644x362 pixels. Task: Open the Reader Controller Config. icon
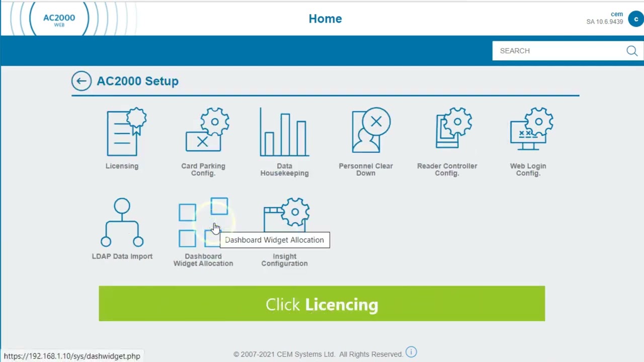453,128
